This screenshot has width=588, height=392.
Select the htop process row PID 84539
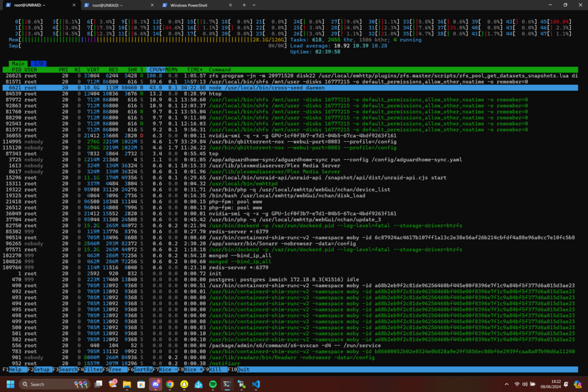tap(290, 94)
